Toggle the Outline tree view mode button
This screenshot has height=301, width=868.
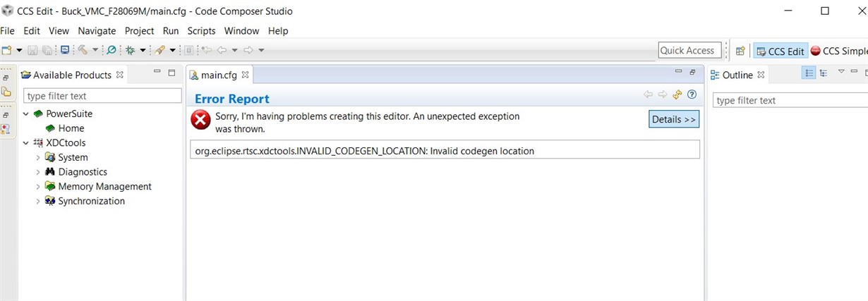(824, 73)
